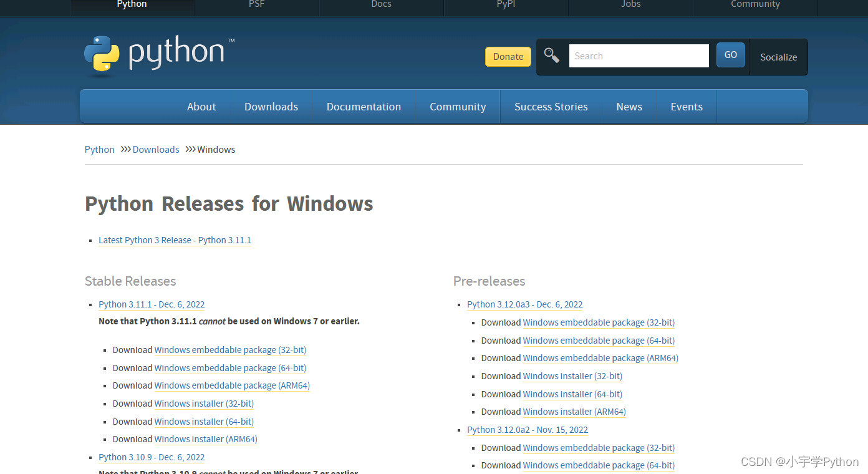Open the Documentation menu
Viewport: 868px width, 474px height.
tap(364, 107)
